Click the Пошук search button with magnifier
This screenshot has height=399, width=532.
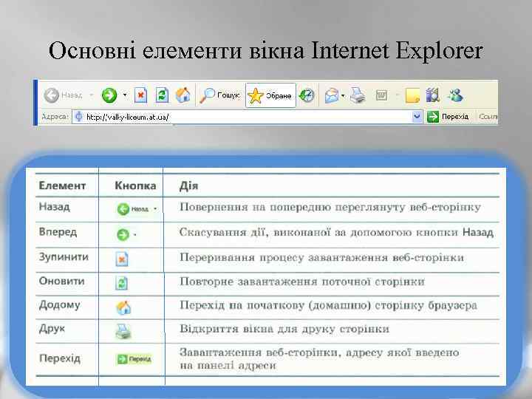click(219, 95)
